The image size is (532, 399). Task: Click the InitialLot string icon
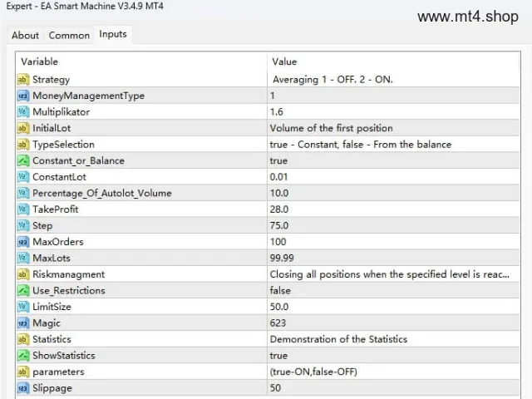click(22, 128)
